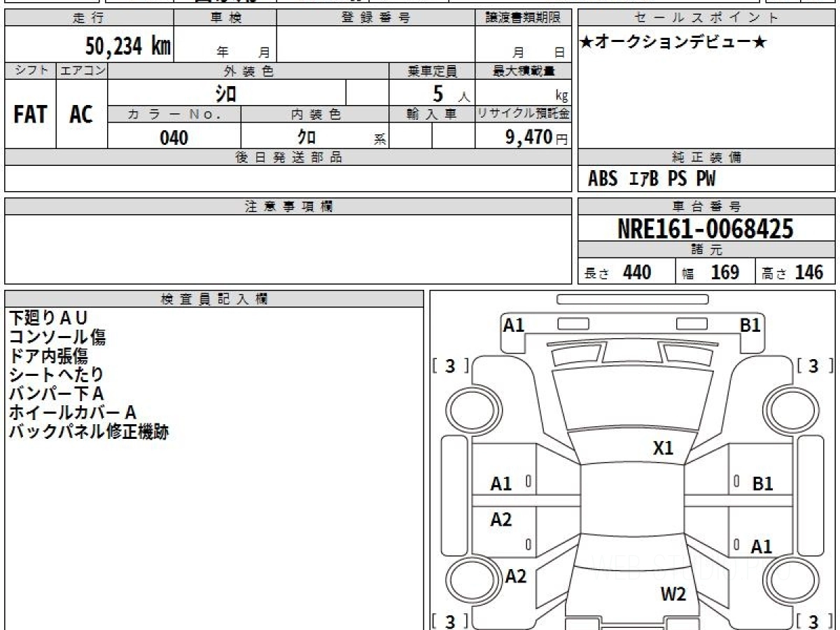Select the ABS エアB PS PW equipment line
The width and height of the screenshot is (840, 630).
pyautogui.click(x=652, y=179)
